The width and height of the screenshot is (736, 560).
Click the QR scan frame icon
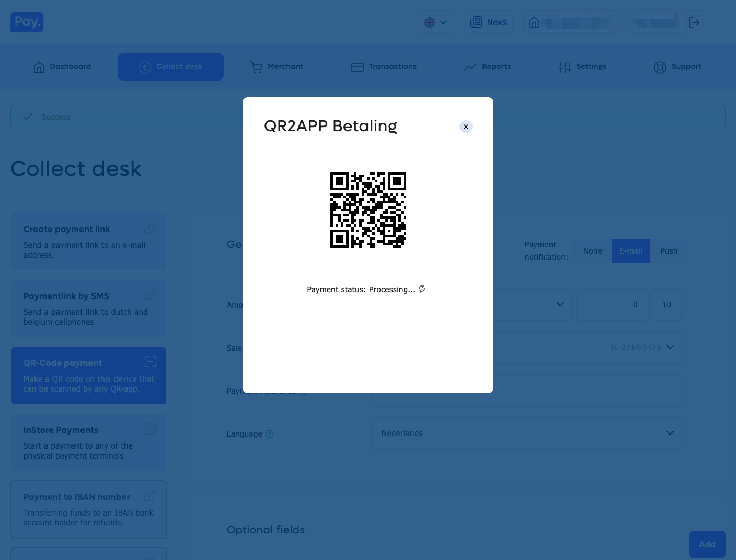point(151,361)
